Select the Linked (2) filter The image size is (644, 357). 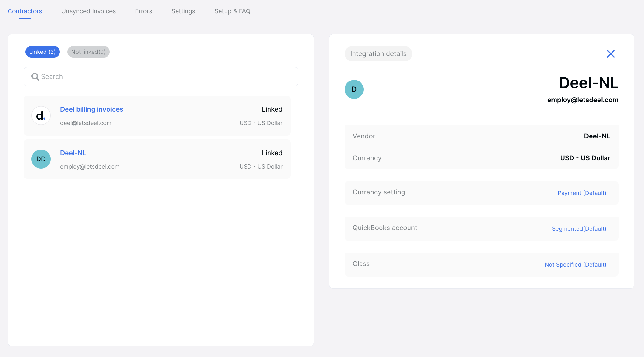tap(42, 52)
